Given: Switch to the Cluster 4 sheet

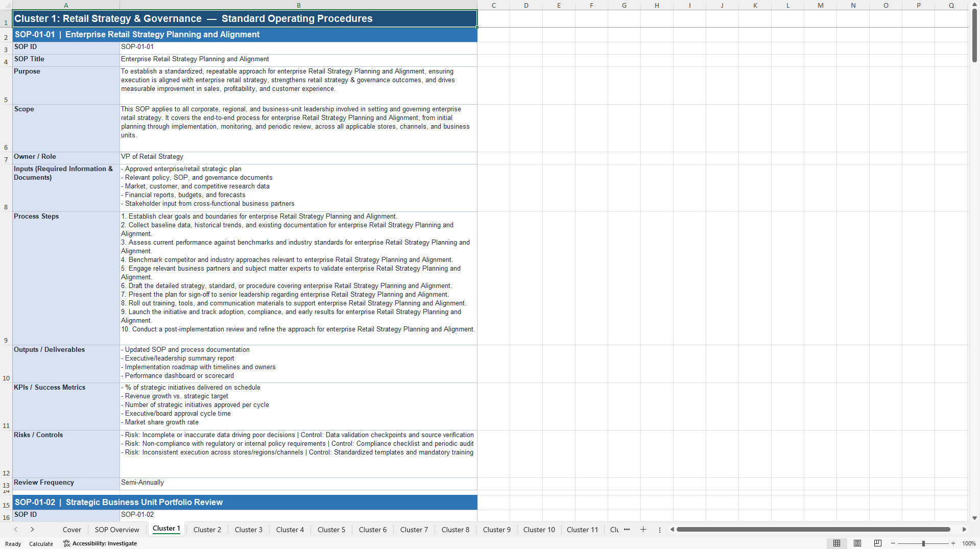Looking at the screenshot, I should click(x=290, y=530).
